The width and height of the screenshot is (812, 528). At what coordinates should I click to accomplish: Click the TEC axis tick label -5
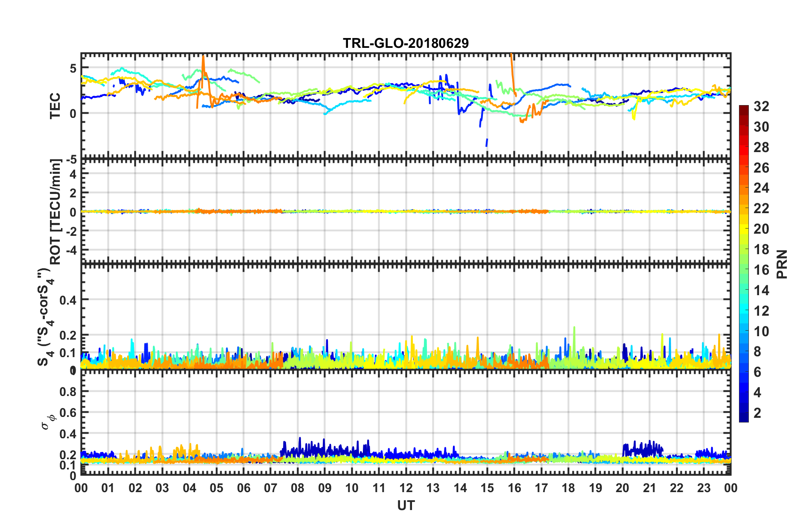pos(70,160)
